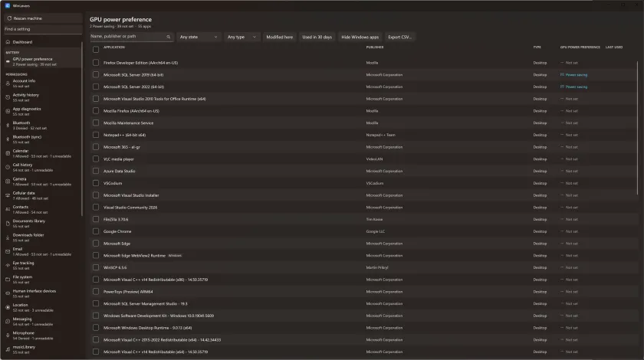Open the Eye tracking icon

tap(8, 265)
